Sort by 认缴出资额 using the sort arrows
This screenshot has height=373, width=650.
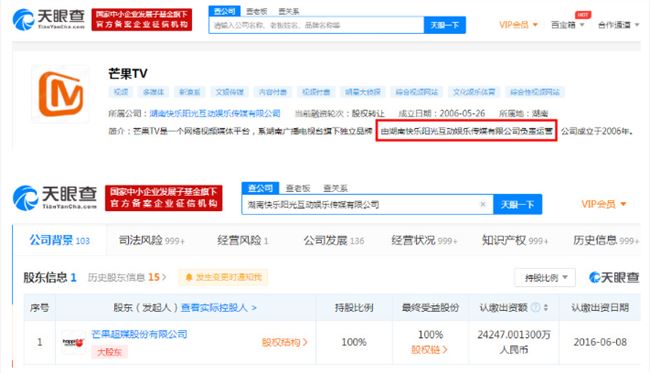click(546, 308)
